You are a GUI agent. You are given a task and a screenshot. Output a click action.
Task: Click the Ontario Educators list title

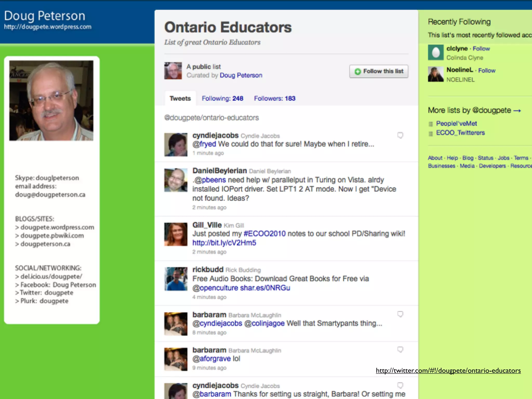coord(228,27)
